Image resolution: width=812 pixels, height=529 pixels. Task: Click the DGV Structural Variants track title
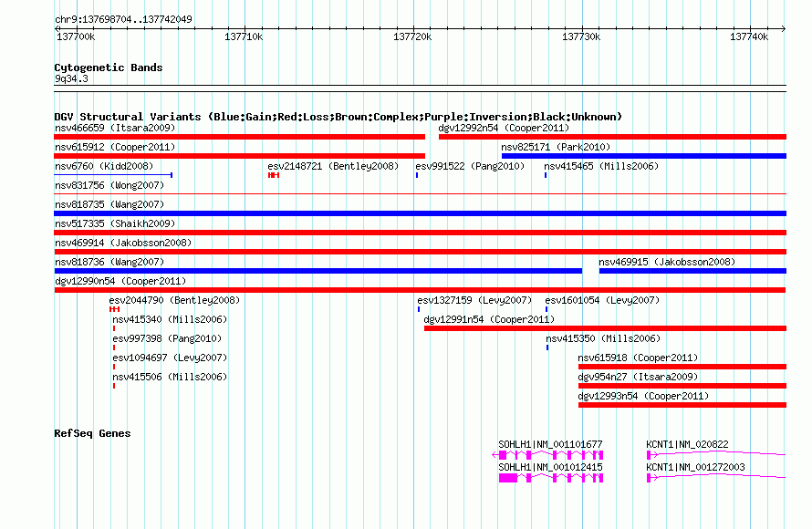(338, 117)
